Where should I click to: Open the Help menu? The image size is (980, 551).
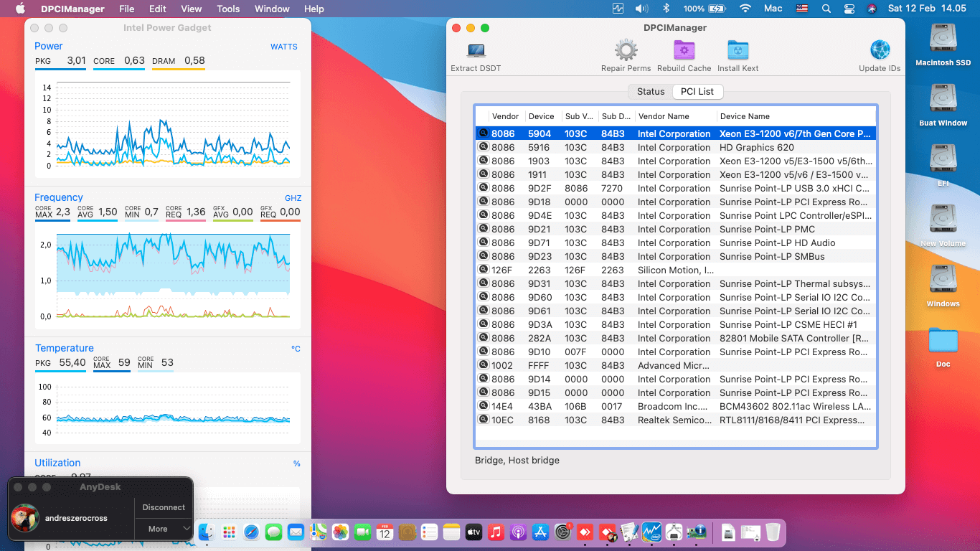pyautogui.click(x=314, y=9)
